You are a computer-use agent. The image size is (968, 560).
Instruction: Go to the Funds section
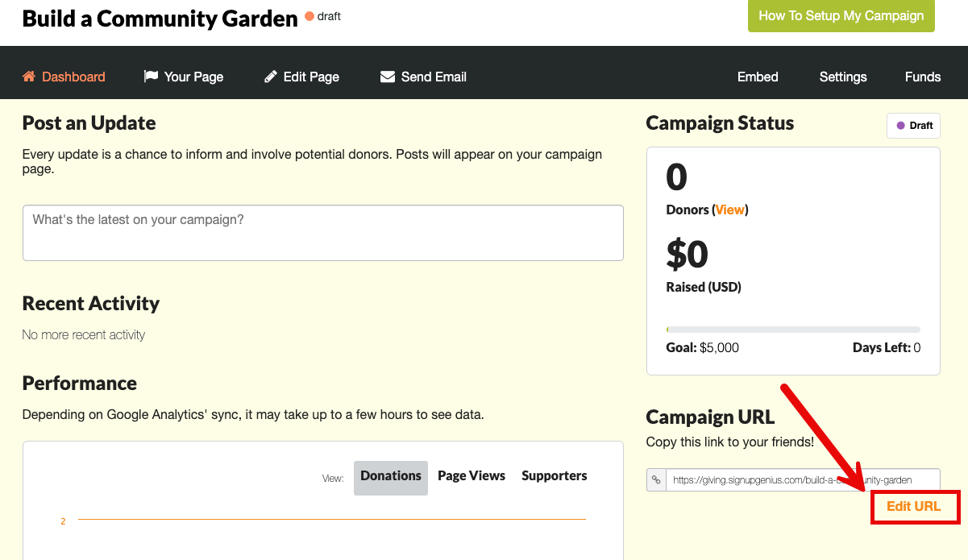click(923, 77)
